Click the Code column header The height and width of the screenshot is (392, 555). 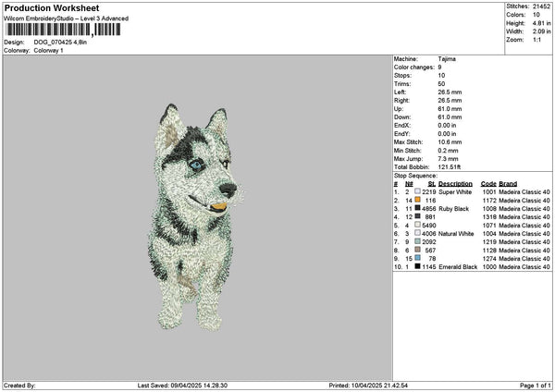tap(488, 184)
